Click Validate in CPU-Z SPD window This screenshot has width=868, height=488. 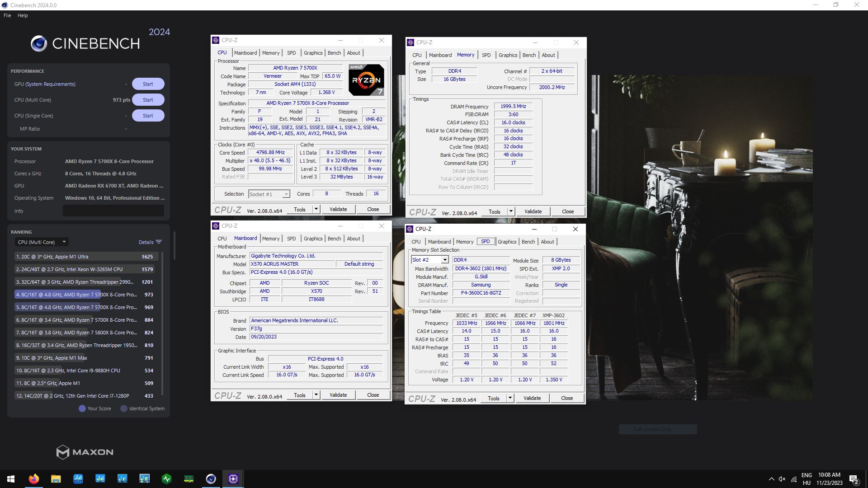click(x=532, y=398)
